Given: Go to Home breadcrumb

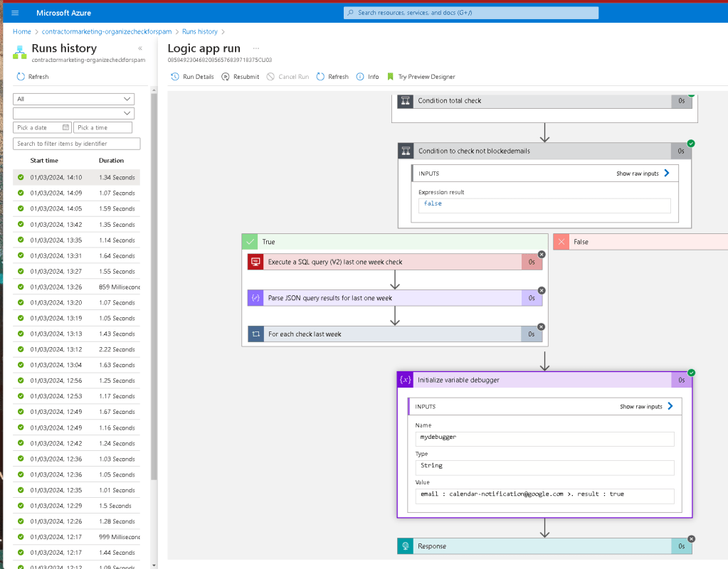Looking at the screenshot, I should 22,31.
